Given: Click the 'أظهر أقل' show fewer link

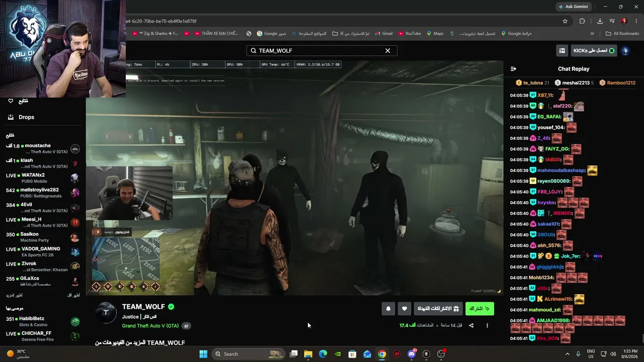Looking at the screenshot, I should (73, 295).
